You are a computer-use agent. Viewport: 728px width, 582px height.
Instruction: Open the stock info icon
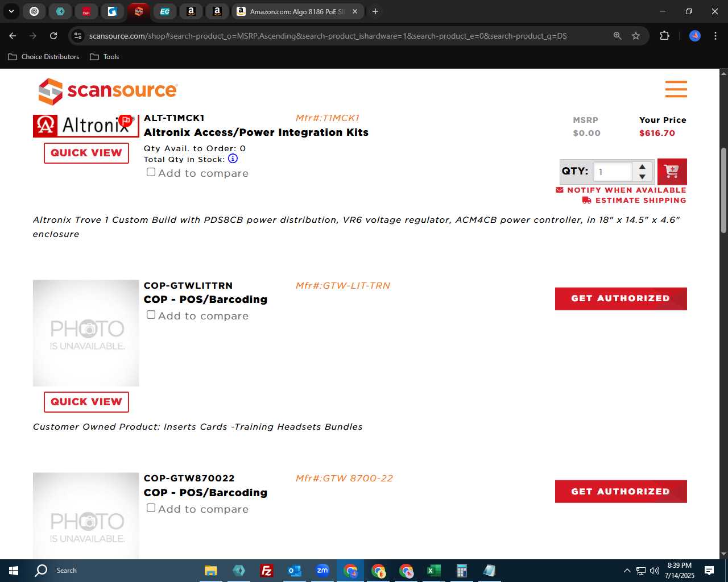coord(233,159)
